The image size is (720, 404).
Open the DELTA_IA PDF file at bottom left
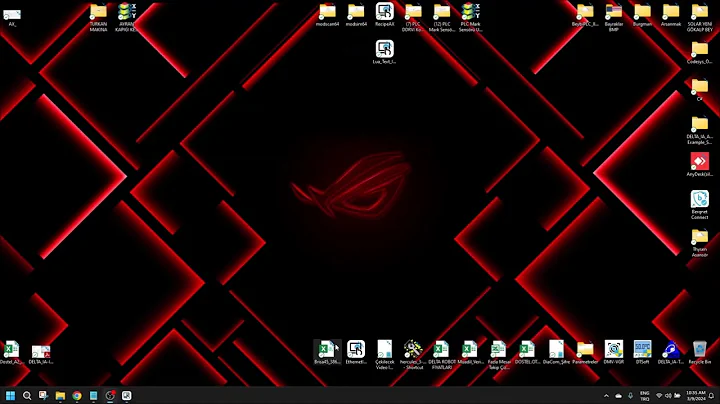(x=41, y=353)
